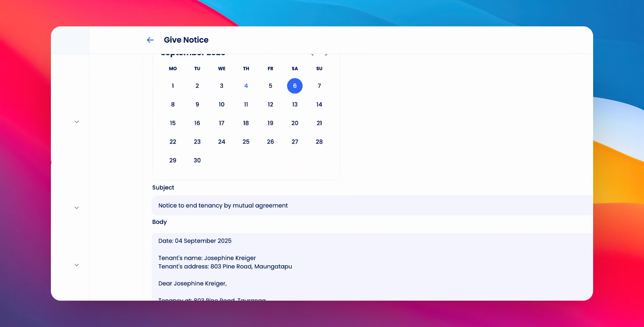This screenshot has width=644, height=327.
Task: Click the FR weekday header
Action: point(270,69)
